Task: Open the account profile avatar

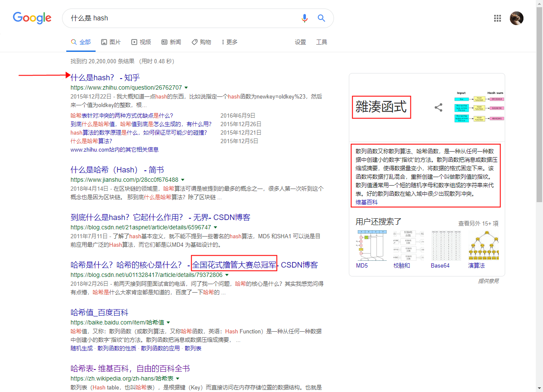Action: point(517,18)
